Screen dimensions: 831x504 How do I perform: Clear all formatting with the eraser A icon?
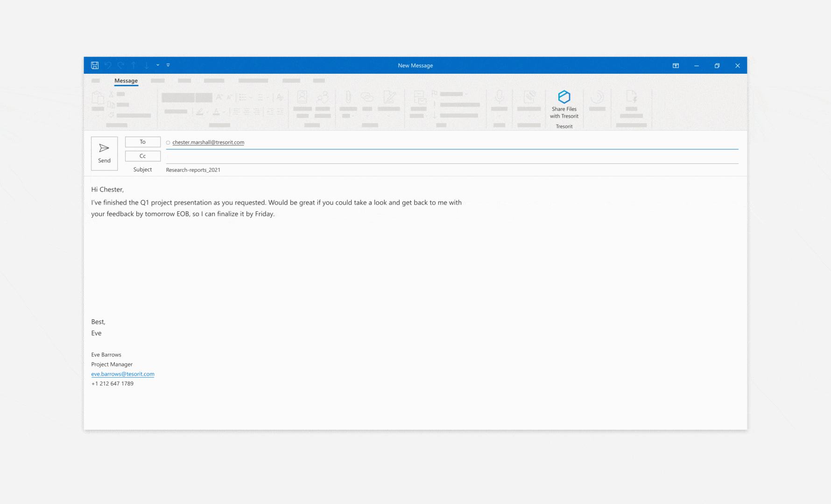(279, 97)
